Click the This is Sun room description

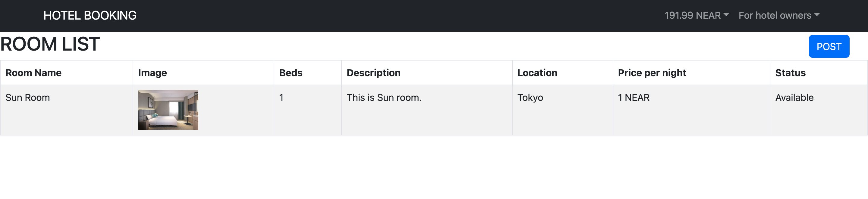(384, 98)
